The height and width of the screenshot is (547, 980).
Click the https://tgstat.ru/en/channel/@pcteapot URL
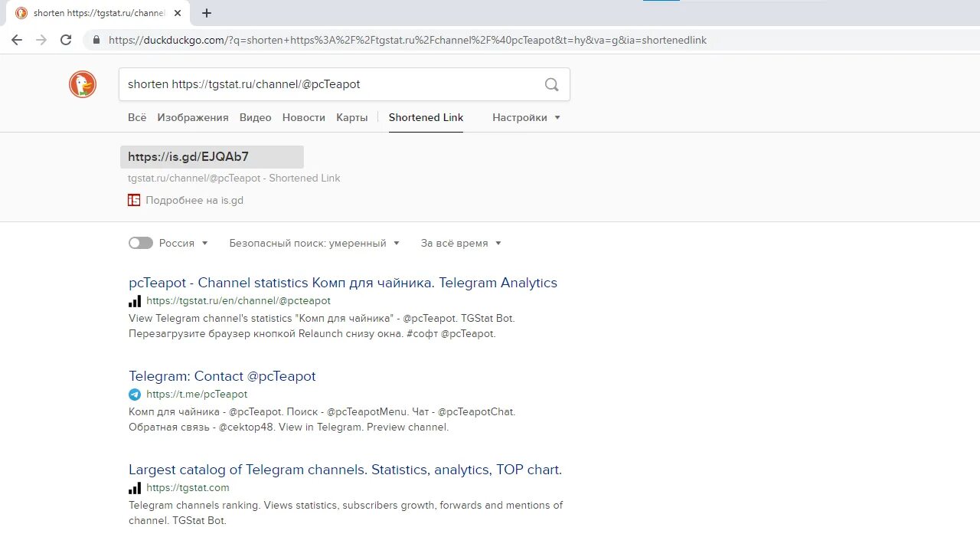click(x=238, y=301)
